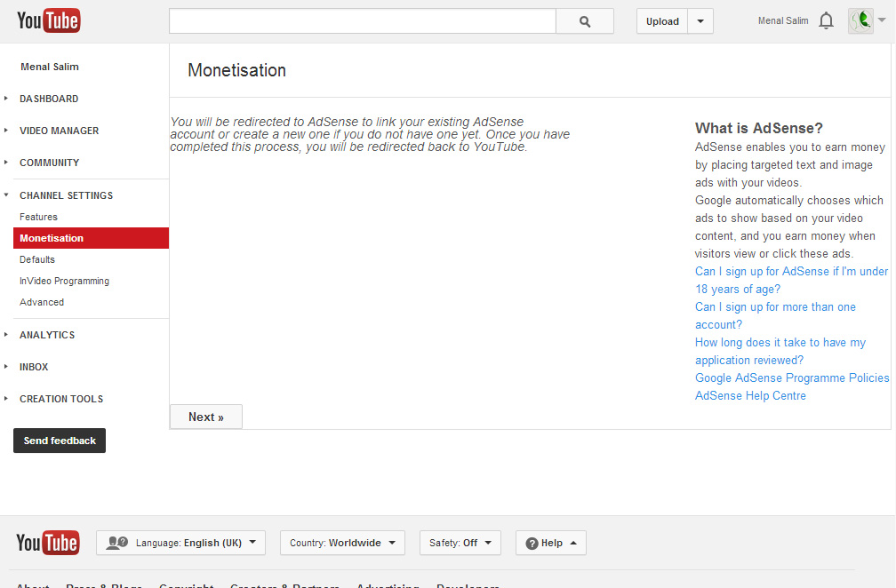The width and height of the screenshot is (896, 588).
Task: Expand the Creation Tools section arrow
Action: [x=6, y=399]
